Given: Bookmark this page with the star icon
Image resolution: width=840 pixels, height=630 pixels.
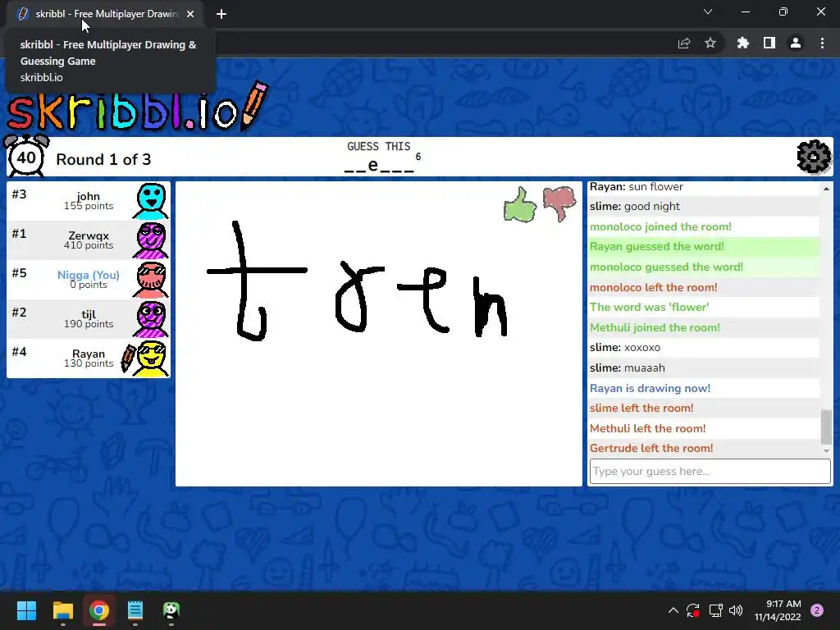Looking at the screenshot, I should tap(710, 43).
